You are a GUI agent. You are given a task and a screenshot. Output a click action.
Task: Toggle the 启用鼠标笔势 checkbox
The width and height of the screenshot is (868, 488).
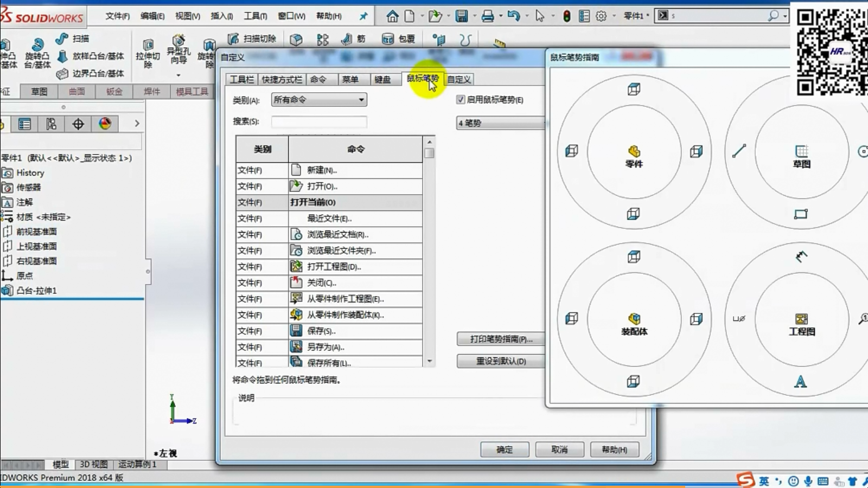(461, 100)
